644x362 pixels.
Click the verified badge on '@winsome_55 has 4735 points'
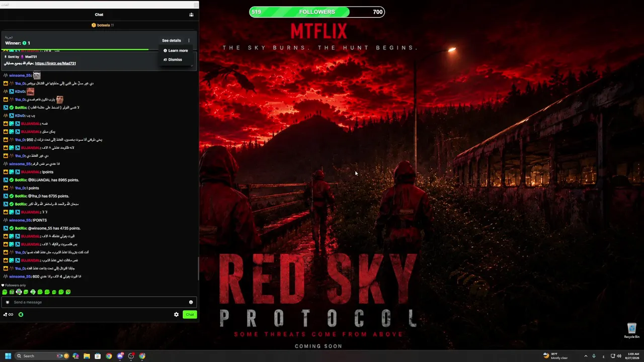click(x=12, y=228)
